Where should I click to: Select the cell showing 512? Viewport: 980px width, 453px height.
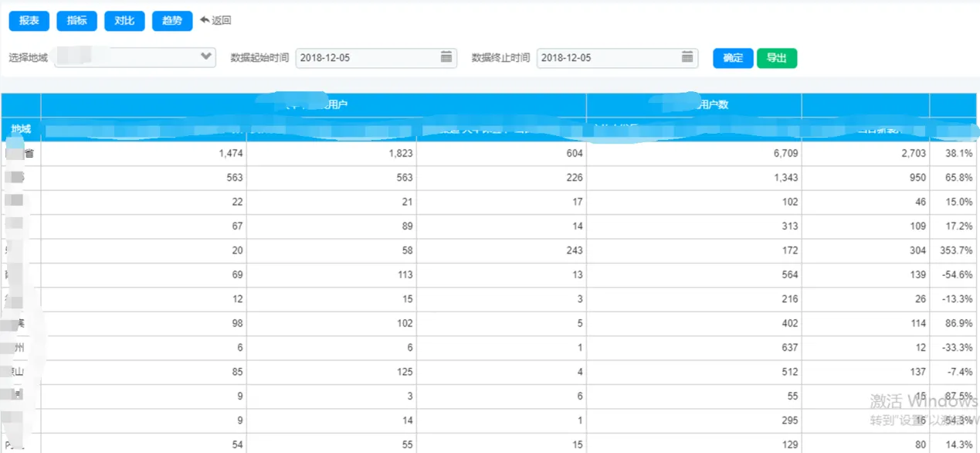pyautogui.click(x=694, y=373)
